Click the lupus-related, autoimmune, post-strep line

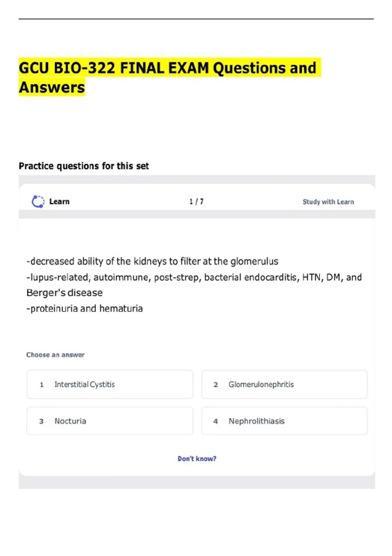[x=194, y=277]
